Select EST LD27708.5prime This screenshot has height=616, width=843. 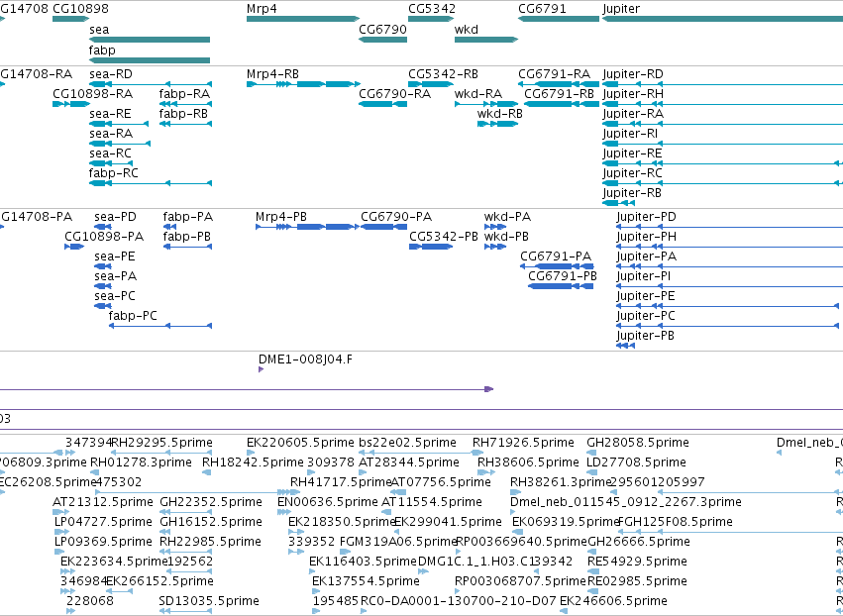(x=637, y=462)
